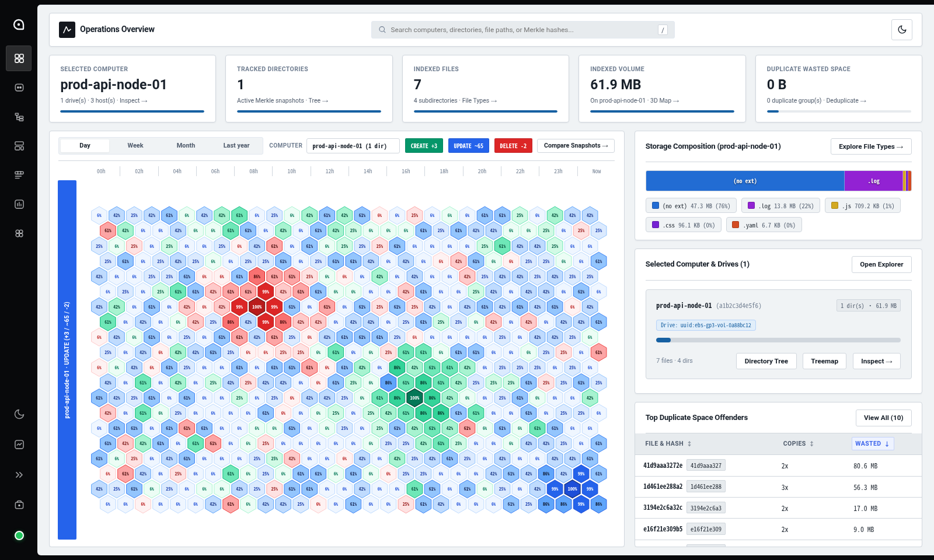Click the app logo in the sidebar

click(x=19, y=24)
